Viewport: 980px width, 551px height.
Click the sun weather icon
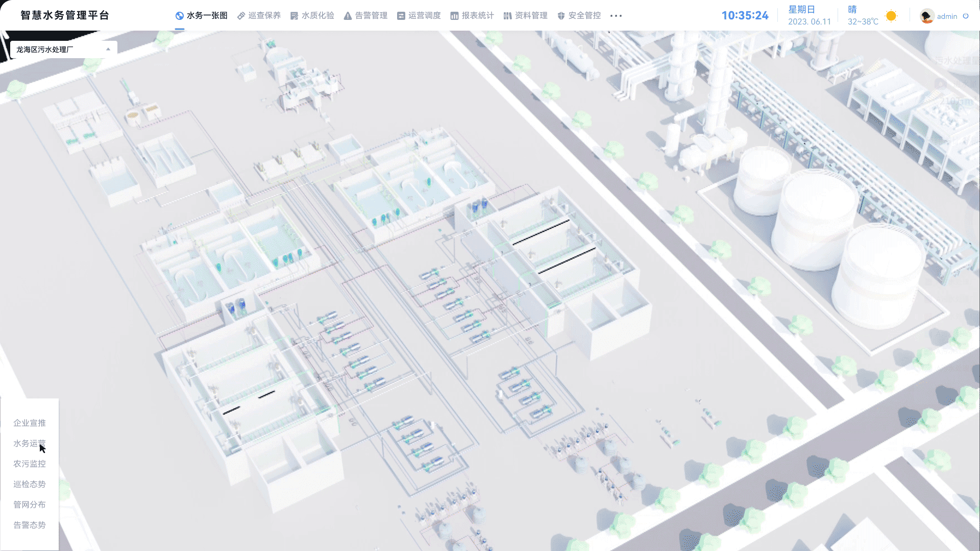click(x=891, y=16)
